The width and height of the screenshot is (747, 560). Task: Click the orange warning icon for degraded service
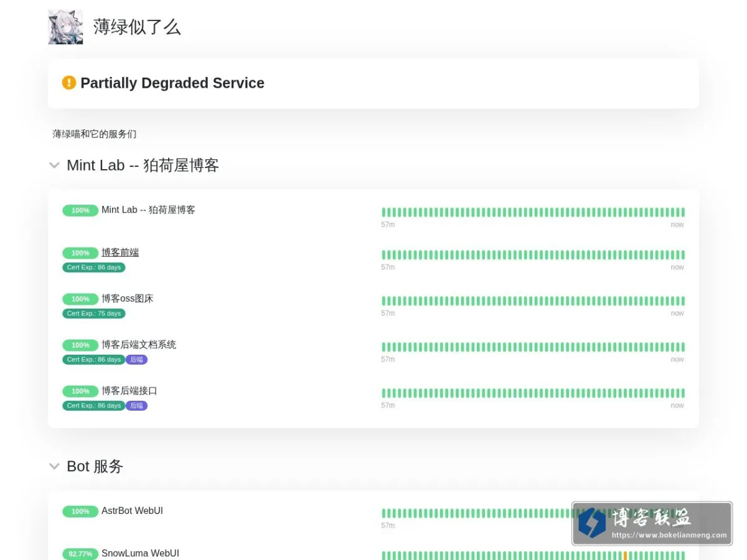point(68,83)
